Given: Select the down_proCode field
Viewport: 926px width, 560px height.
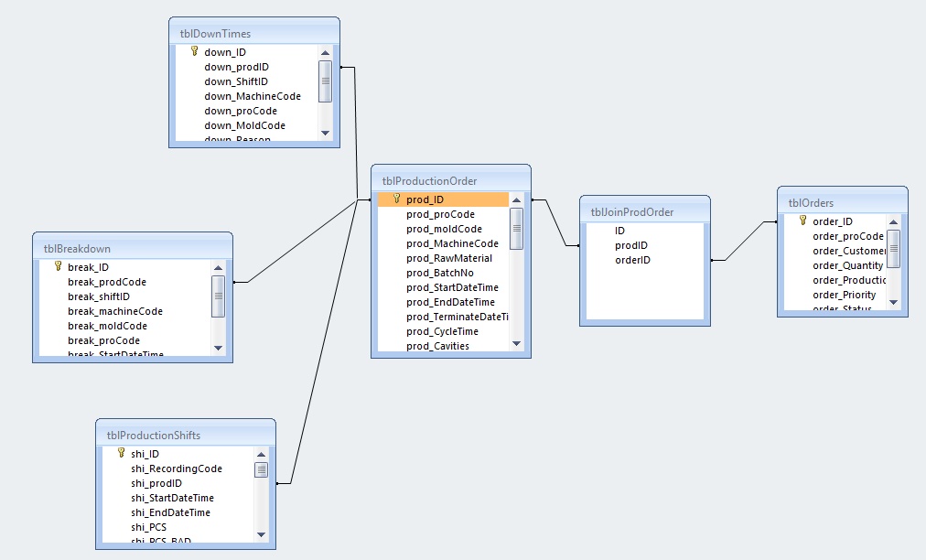Looking at the screenshot, I should (241, 111).
